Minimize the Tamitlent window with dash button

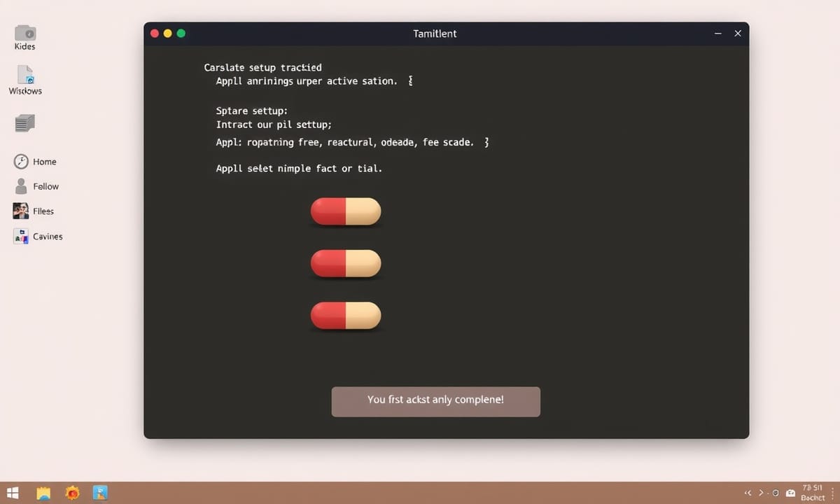point(717,34)
